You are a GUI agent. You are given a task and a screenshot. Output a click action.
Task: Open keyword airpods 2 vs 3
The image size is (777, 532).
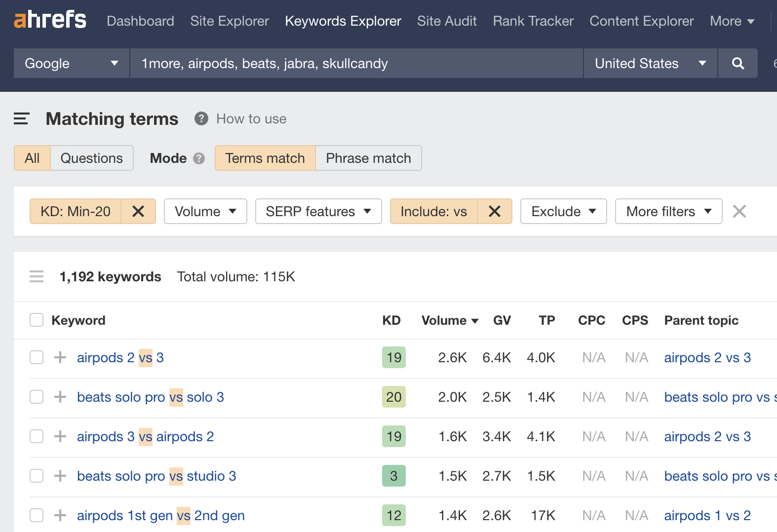tap(120, 357)
